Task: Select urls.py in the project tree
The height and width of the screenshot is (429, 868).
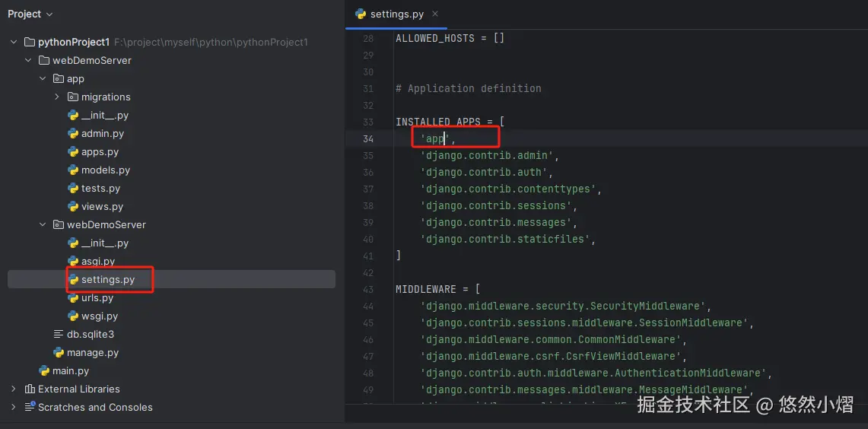Action: [99, 298]
